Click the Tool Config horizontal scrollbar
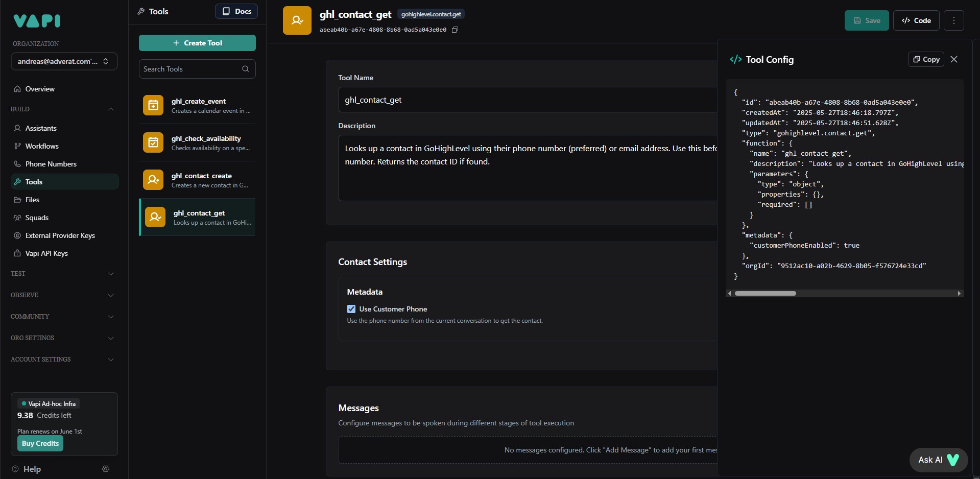 click(x=765, y=293)
